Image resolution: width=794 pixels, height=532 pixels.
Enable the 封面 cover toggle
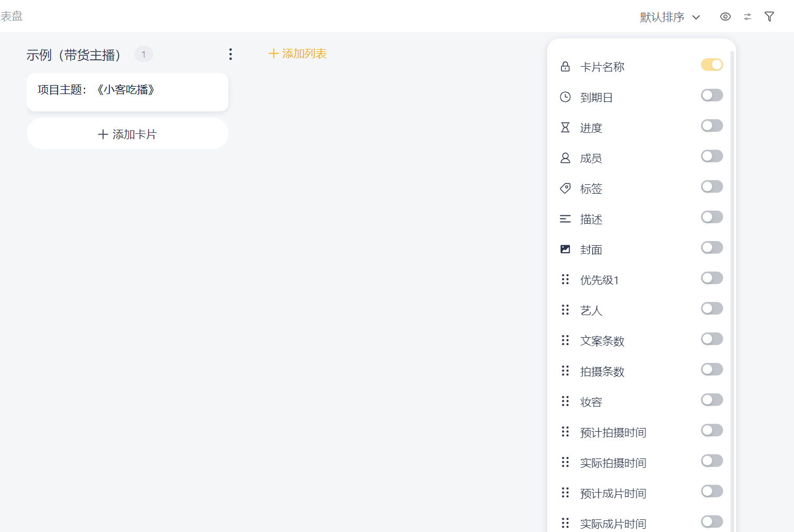tap(712, 247)
